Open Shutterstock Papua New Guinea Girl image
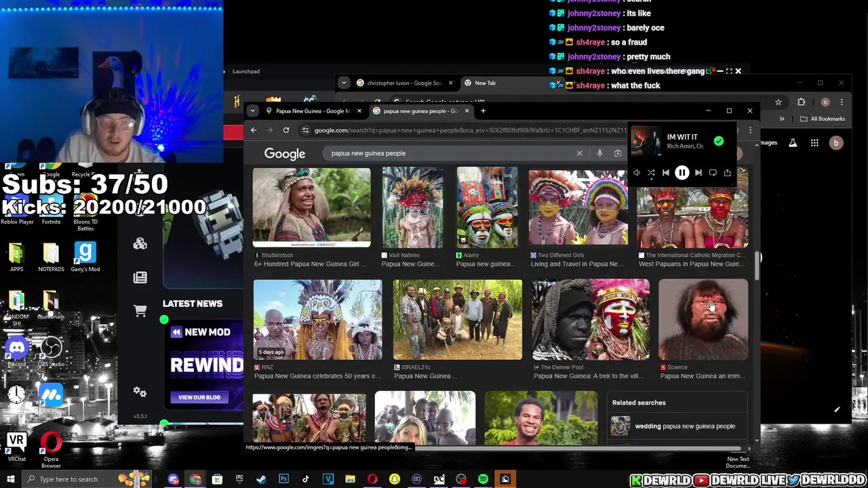868x488 pixels. coord(312,207)
